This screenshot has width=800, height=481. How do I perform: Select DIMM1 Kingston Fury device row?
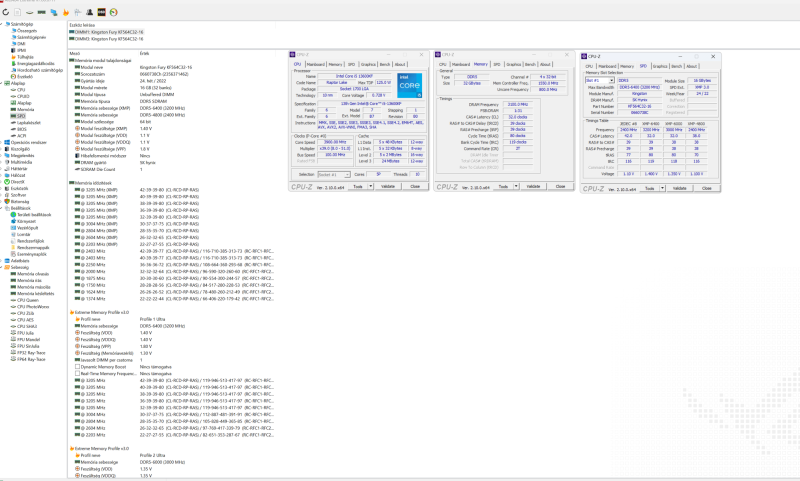106,32
